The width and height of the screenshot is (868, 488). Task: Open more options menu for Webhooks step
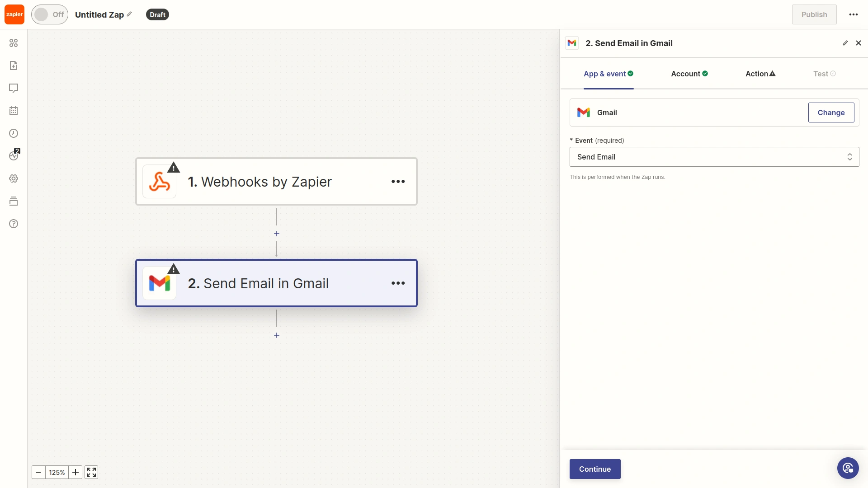[398, 181]
